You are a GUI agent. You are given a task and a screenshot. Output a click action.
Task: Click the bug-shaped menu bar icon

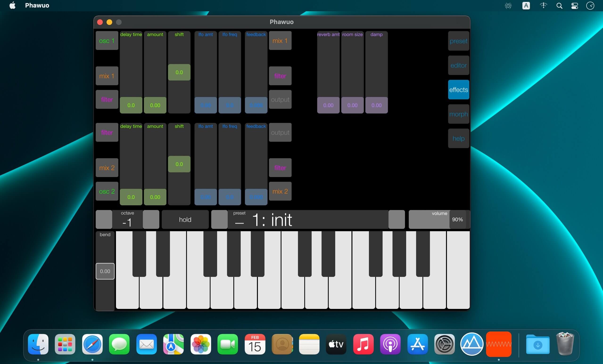508,6
